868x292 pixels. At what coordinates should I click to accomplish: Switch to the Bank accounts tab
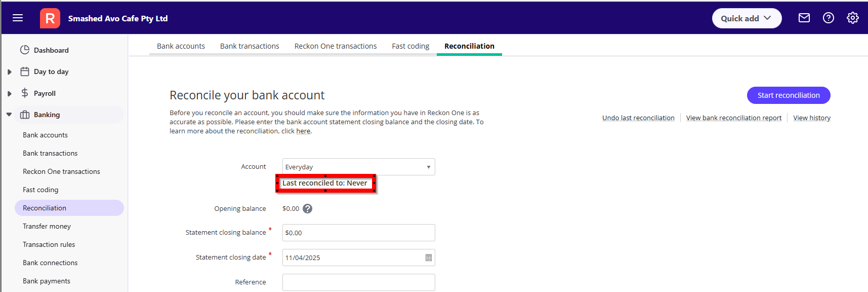pos(181,46)
